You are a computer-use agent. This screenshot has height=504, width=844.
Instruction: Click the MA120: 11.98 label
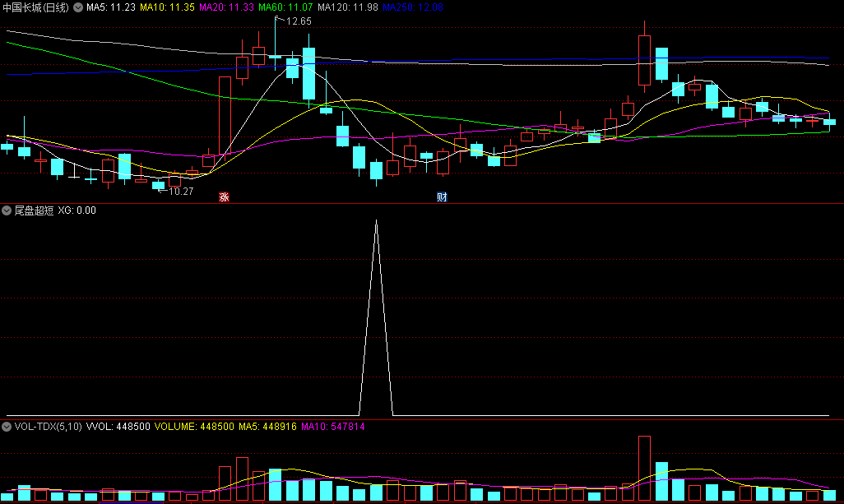[x=348, y=7]
